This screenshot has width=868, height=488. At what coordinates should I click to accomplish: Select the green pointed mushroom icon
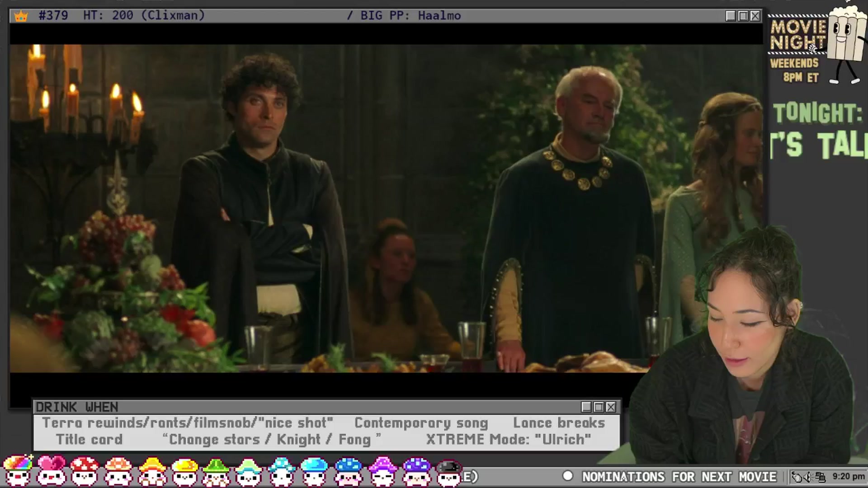pos(216,472)
